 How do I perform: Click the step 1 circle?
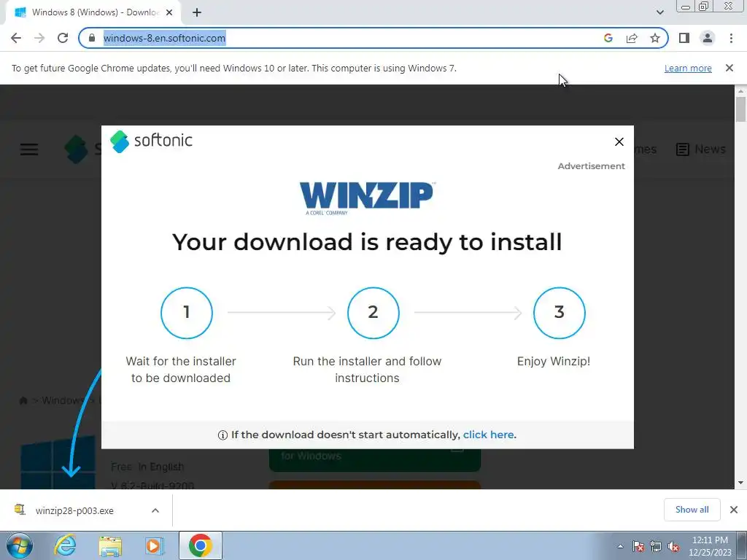pyautogui.click(x=187, y=313)
